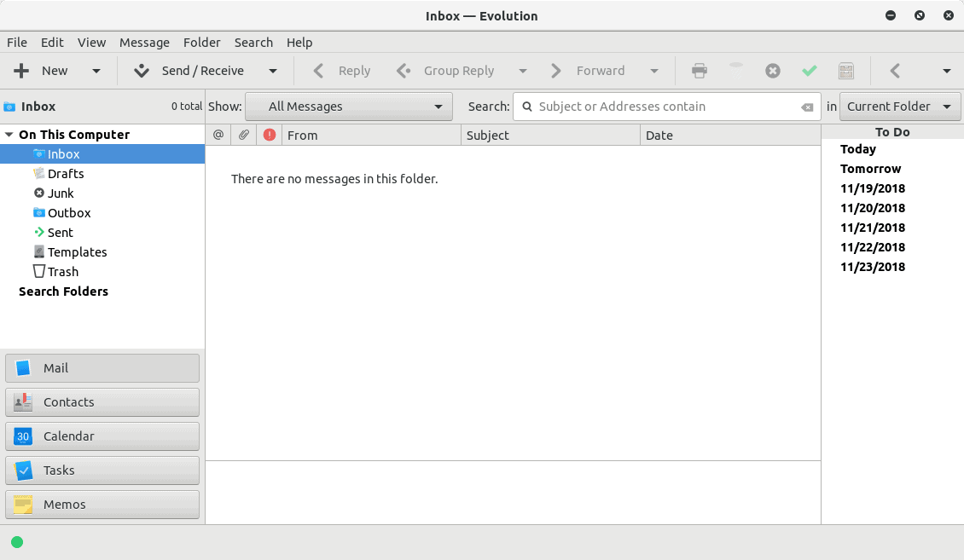Select the Drafts folder
The image size is (964, 560).
pos(102,174)
